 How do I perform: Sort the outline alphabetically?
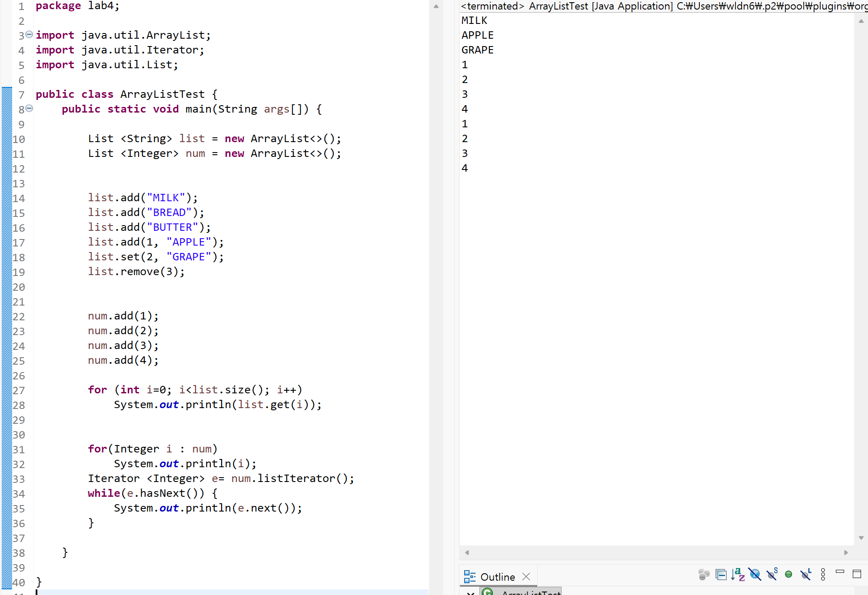738,575
